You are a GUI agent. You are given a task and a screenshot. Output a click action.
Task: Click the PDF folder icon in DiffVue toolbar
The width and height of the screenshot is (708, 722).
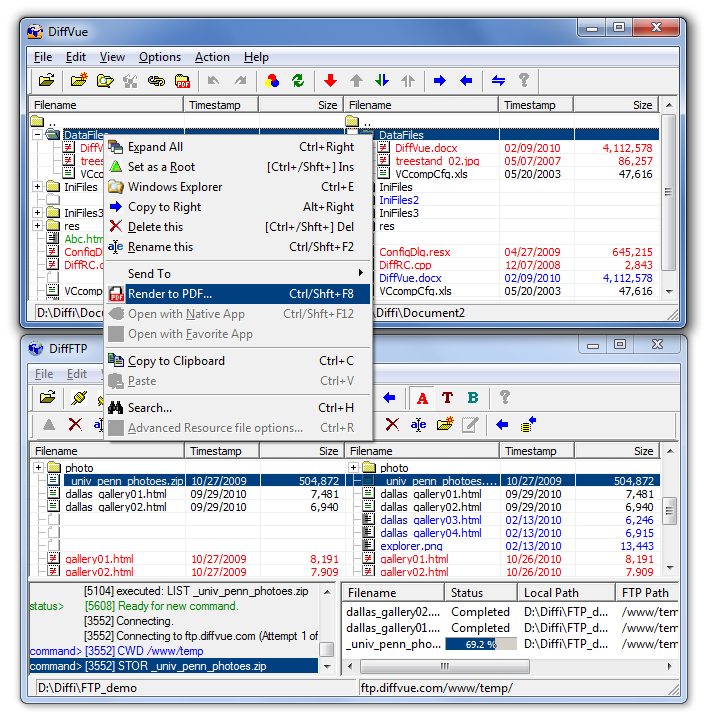(x=182, y=81)
